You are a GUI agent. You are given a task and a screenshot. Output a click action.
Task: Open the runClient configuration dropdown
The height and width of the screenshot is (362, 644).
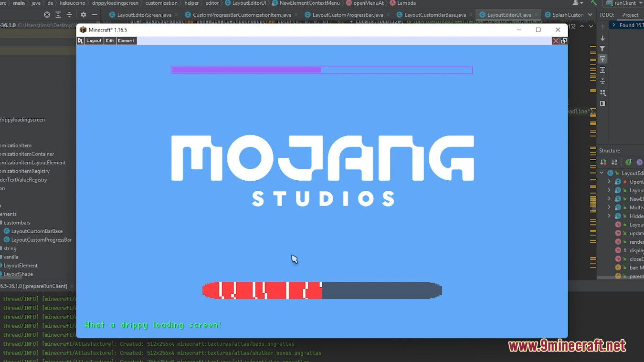pyautogui.click(x=624, y=3)
